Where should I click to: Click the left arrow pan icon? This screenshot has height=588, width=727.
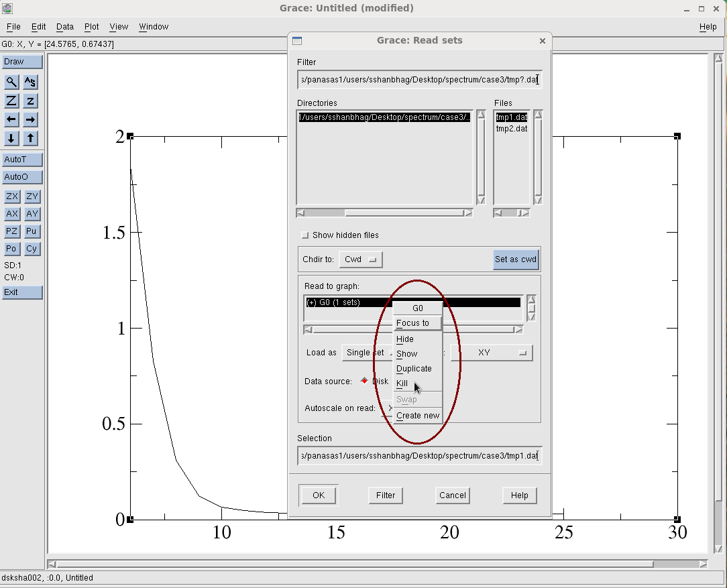pyautogui.click(x=13, y=119)
